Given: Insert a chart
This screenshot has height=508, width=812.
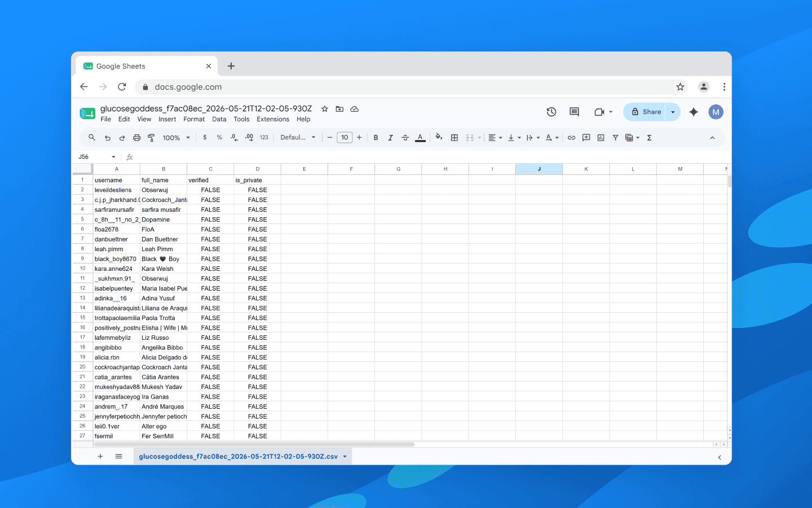Looking at the screenshot, I should point(601,138).
